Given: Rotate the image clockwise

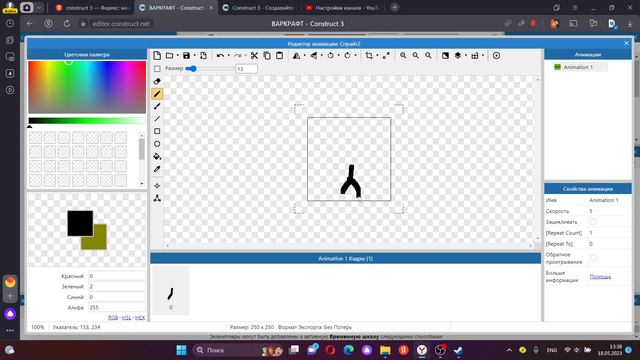Looking at the screenshot, I should point(347,56).
